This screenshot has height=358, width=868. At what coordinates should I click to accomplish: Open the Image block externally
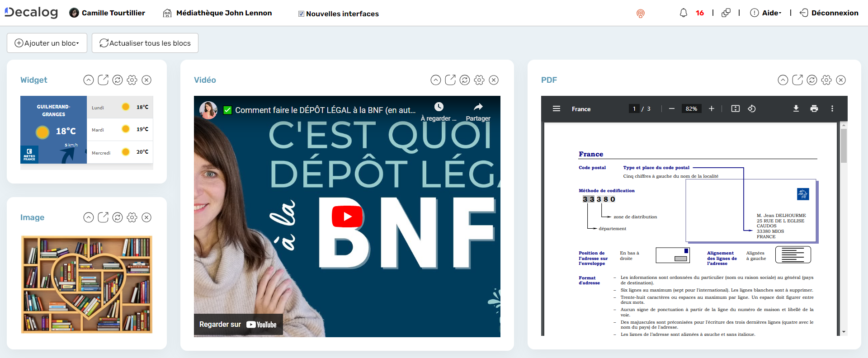pyautogui.click(x=103, y=217)
